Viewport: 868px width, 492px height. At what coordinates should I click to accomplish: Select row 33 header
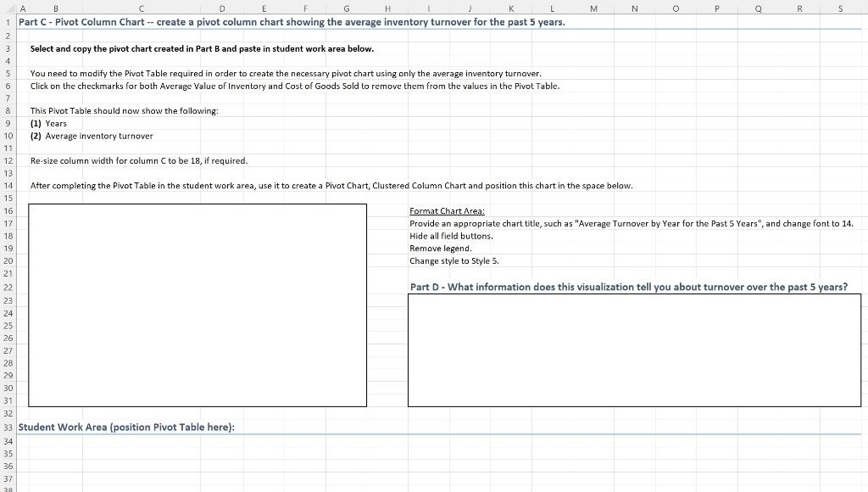8,428
